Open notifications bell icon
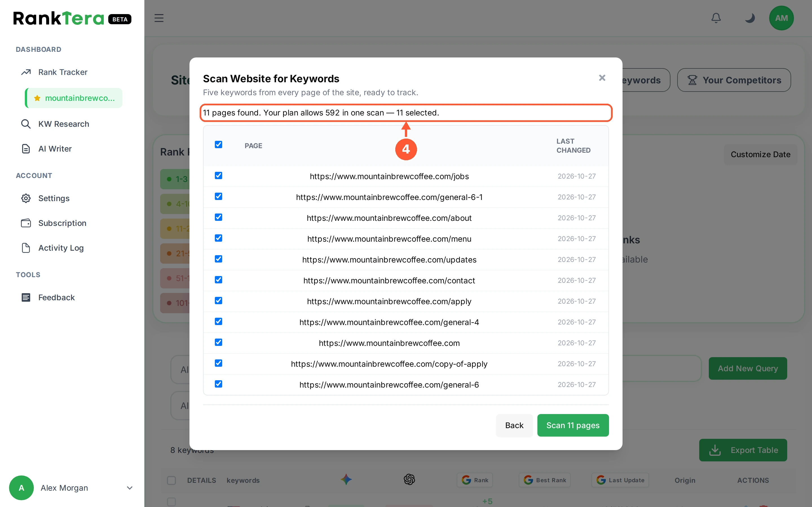812x507 pixels. [716, 18]
